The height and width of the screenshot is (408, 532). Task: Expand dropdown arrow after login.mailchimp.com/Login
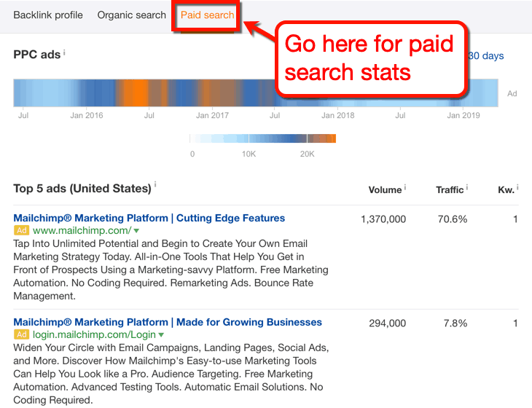(x=161, y=335)
